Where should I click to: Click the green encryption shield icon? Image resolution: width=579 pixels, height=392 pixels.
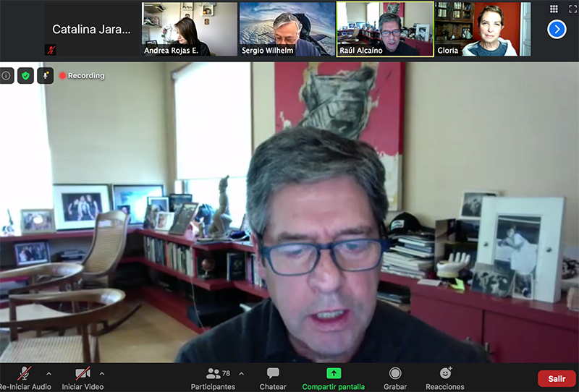[x=25, y=75]
